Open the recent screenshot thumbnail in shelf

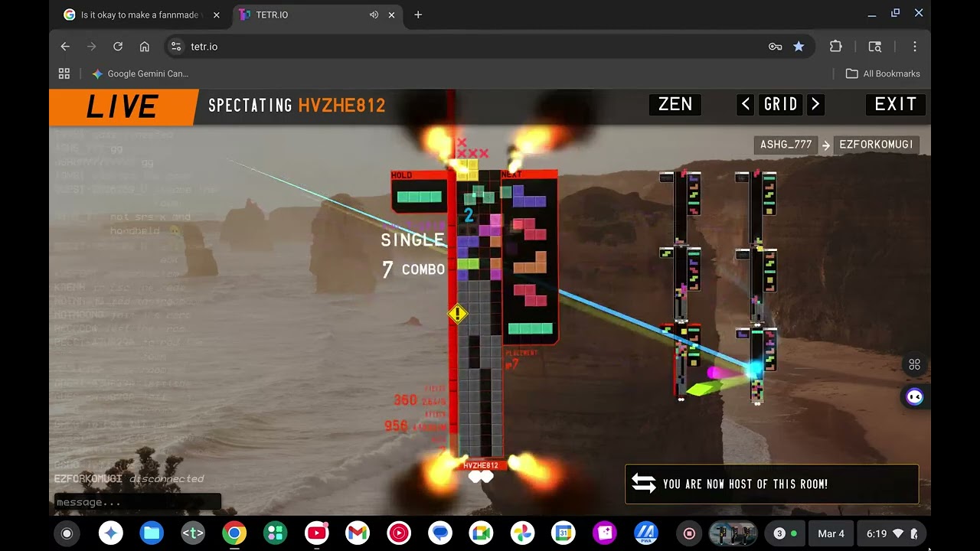pyautogui.click(x=733, y=533)
